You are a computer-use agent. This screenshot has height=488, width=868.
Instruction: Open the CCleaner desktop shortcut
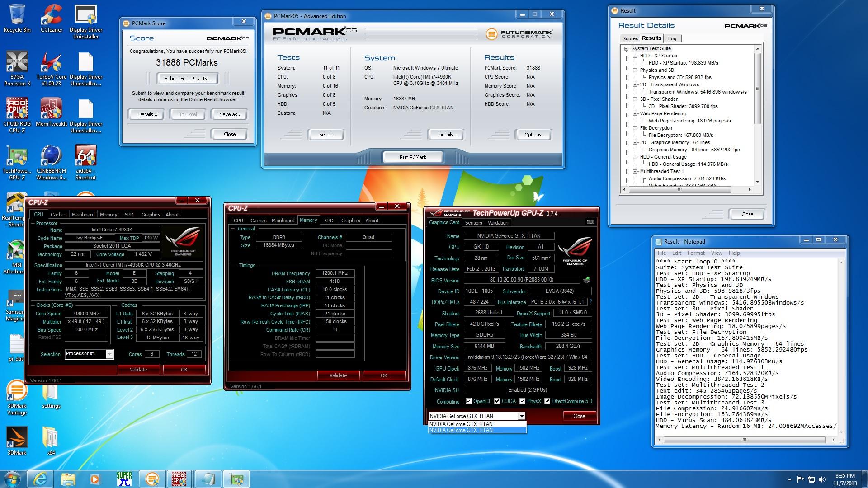pyautogui.click(x=52, y=18)
